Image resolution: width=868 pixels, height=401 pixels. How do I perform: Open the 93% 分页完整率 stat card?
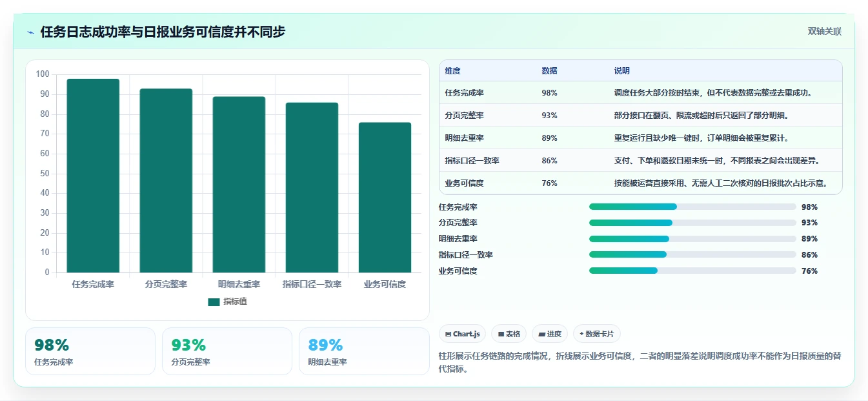click(x=227, y=351)
